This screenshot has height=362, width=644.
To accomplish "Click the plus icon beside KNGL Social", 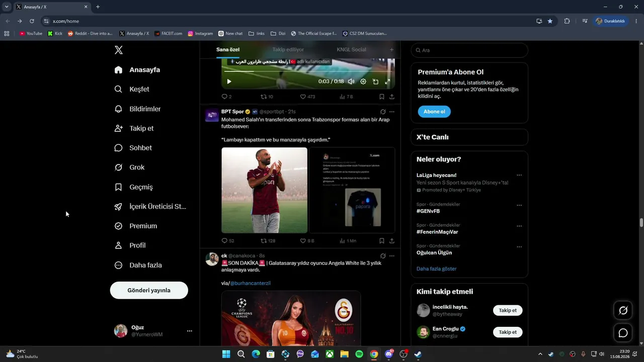I will click(x=392, y=50).
